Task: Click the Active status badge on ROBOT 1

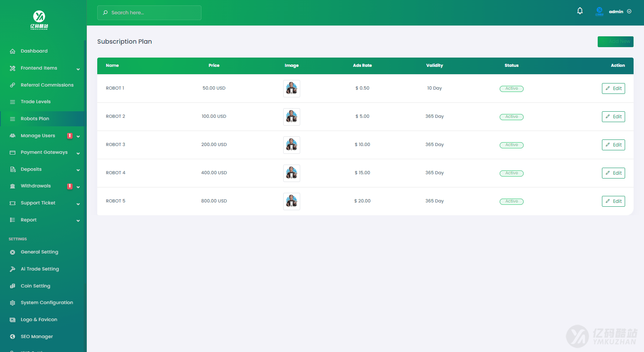Action: coord(511,88)
